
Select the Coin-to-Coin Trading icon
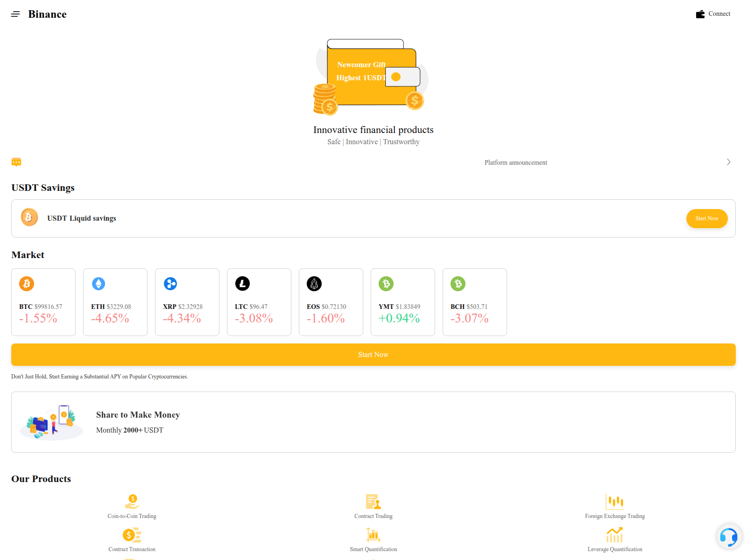click(x=132, y=502)
